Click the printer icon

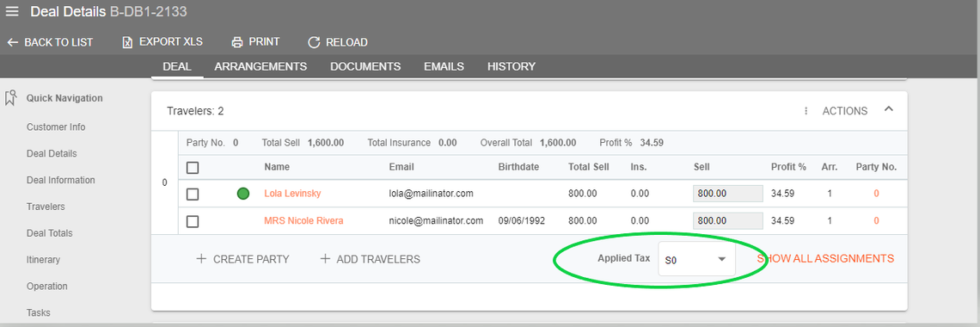pos(237,42)
